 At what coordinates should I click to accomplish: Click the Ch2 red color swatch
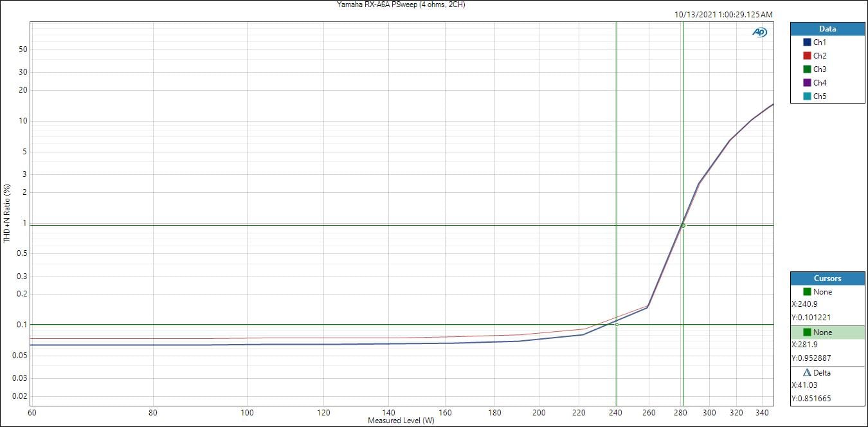[807, 56]
